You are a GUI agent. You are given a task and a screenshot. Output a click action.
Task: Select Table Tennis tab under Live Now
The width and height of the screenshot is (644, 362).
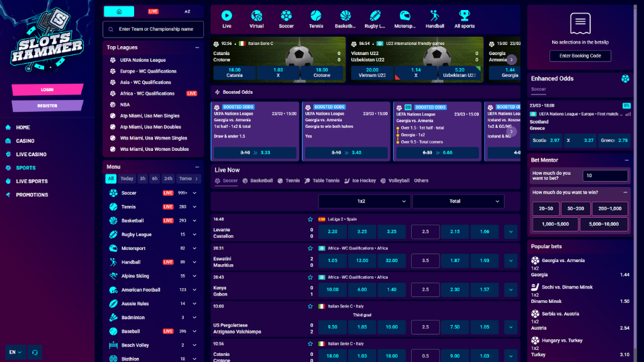[322, 180]
